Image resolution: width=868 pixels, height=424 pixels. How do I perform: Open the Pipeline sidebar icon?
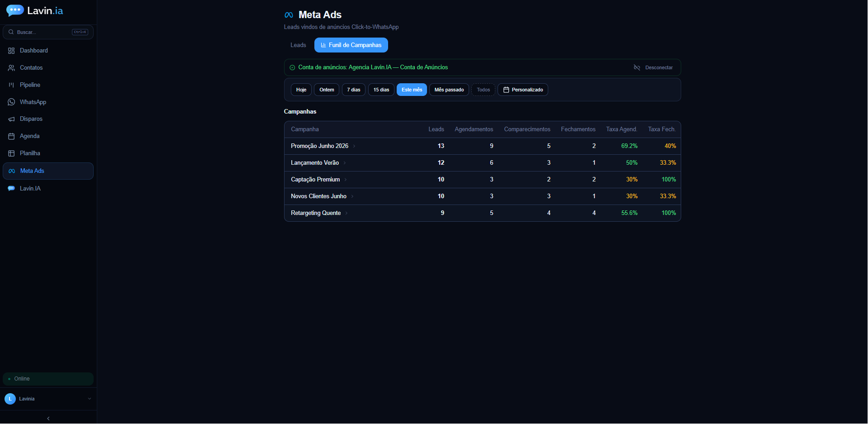(11, 85)
